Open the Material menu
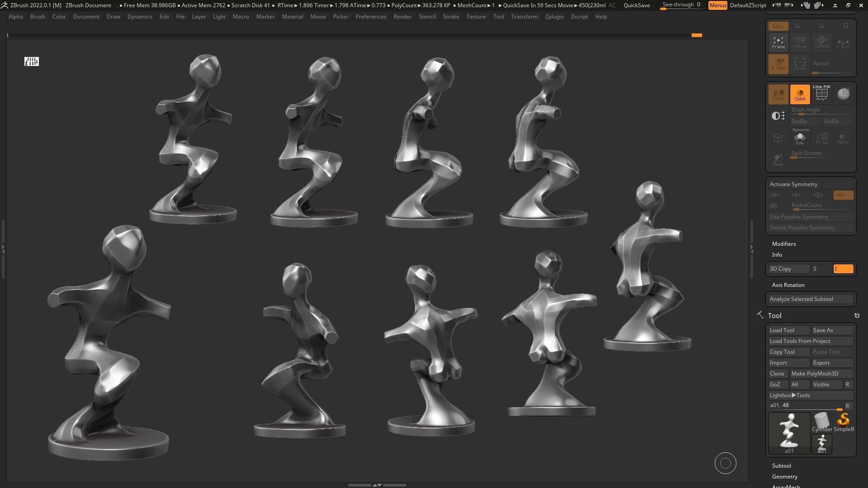The height and width of the screenshot is (488, 868). pyautogui.click(x=292, y=17)
